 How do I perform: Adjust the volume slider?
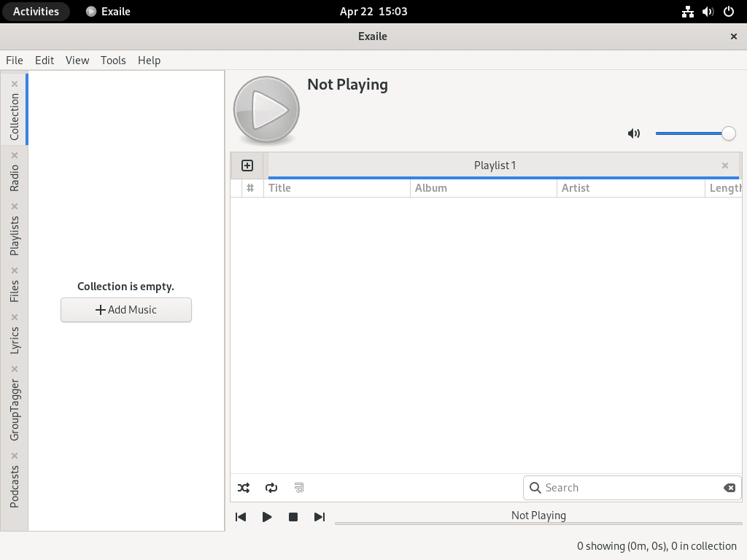click(695, 133)
